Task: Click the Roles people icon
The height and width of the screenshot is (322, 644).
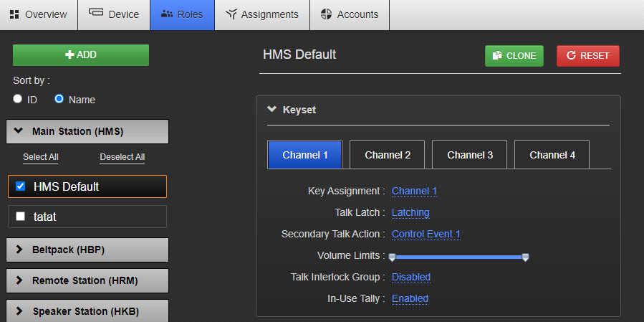Action: click(x=167, y=14)
